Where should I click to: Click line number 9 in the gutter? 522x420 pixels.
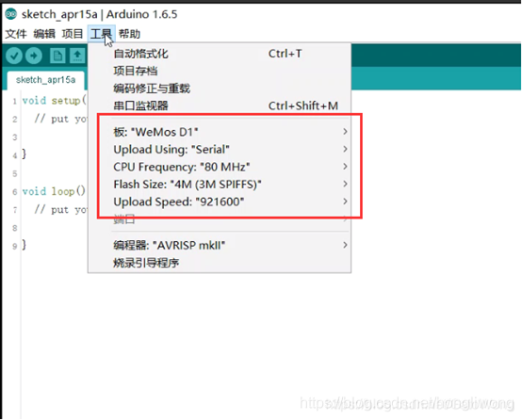click(15, 246)
